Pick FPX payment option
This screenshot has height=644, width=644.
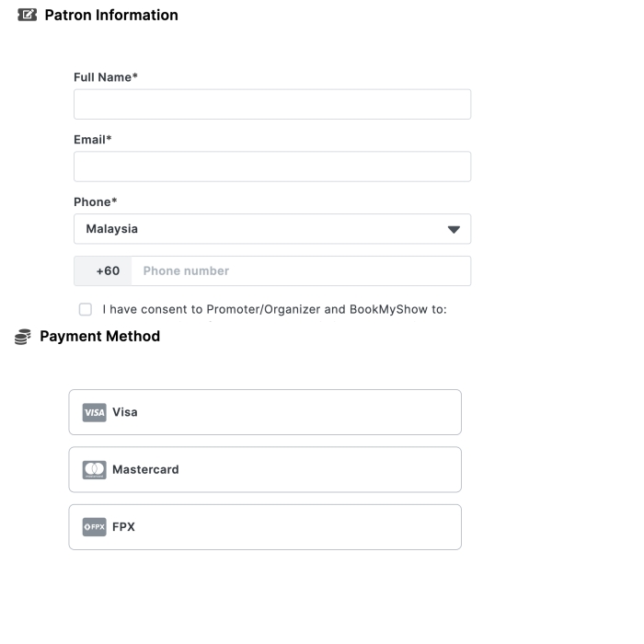(x=265, y=527)
